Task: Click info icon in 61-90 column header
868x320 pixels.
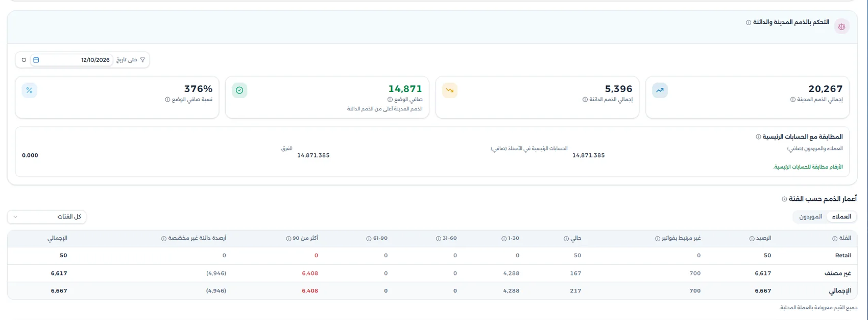Action: (369, 239)
